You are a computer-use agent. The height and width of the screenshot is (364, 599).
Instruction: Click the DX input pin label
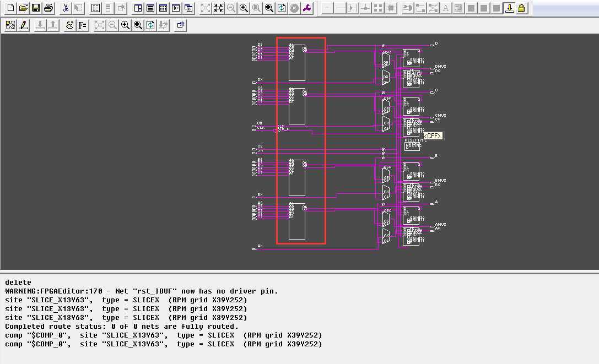point(260,80)
